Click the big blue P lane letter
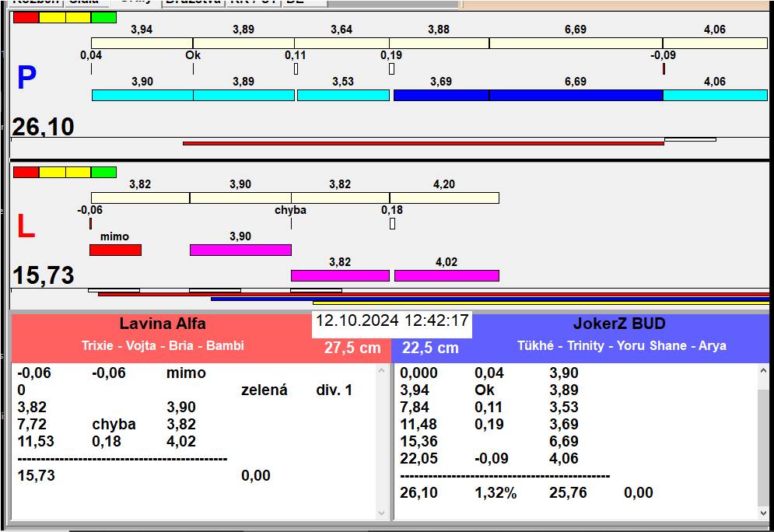 click(26, 78)
